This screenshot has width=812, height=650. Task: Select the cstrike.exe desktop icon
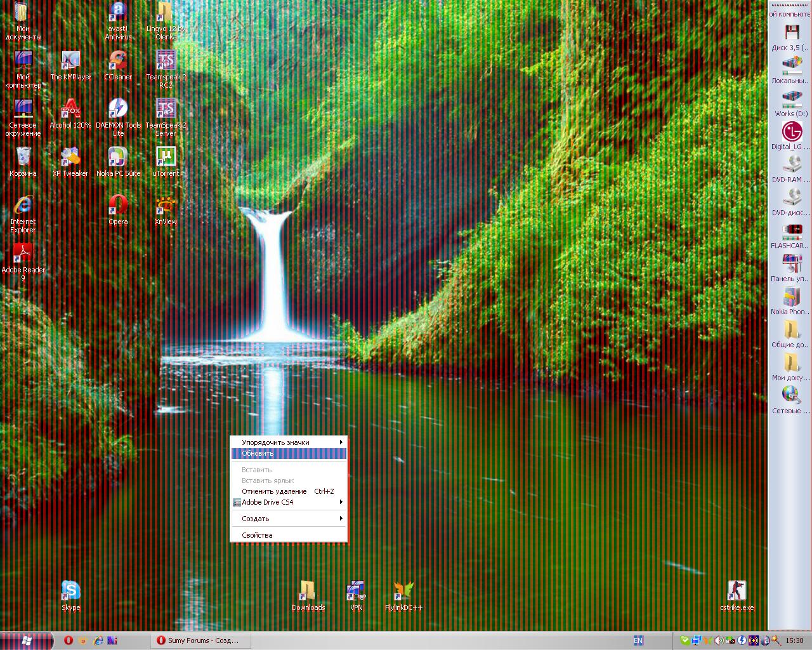[x=737, y=592]
